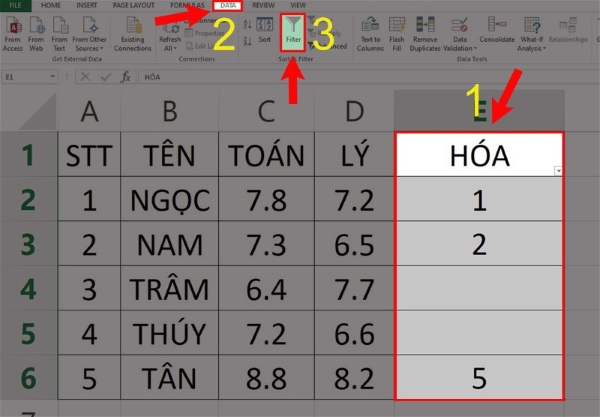Click the Filter funnel icon
The width and height of the screenshot is (600, 417).
tap(292, 30)
